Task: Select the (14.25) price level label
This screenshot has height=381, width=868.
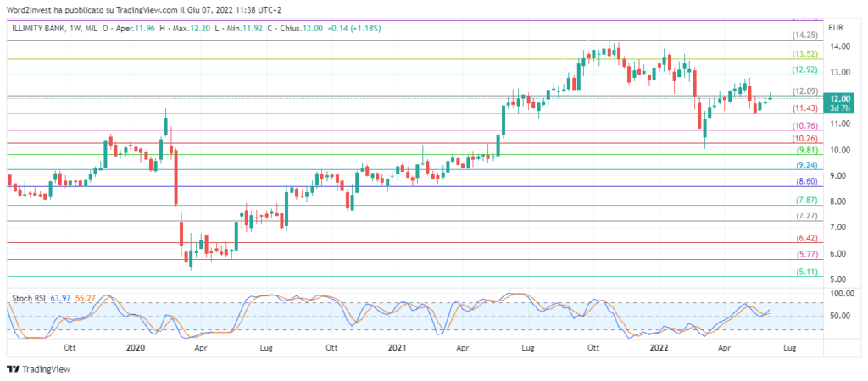Action: click(804, 36)
